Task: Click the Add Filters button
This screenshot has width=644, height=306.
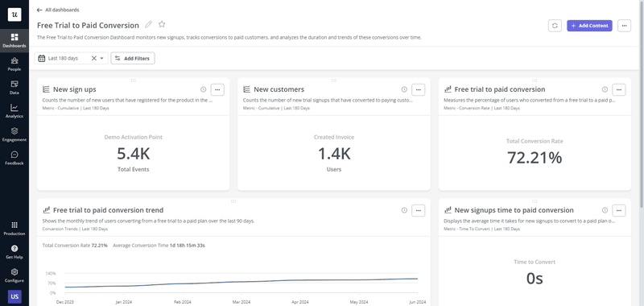Action: [133, 58]
